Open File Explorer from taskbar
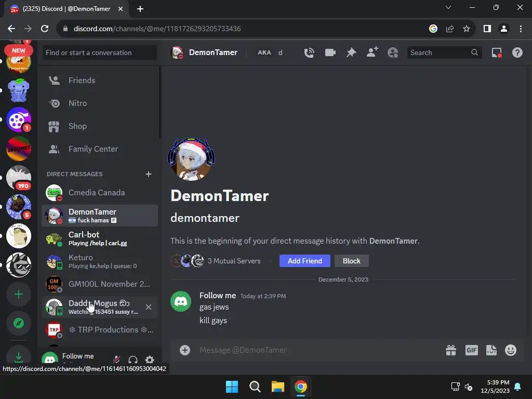This screenshot has height=399, width=532. tap(277, 387)
